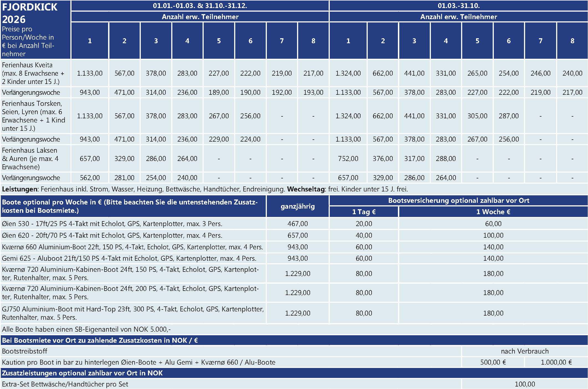Select the Øien 530 boat row

point(112,224)
